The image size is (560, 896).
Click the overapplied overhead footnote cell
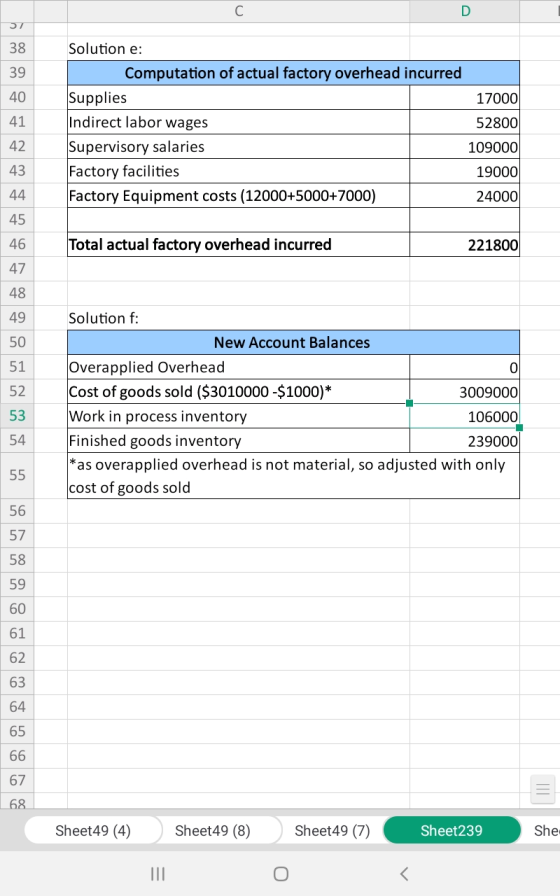[x=293, y=475]
